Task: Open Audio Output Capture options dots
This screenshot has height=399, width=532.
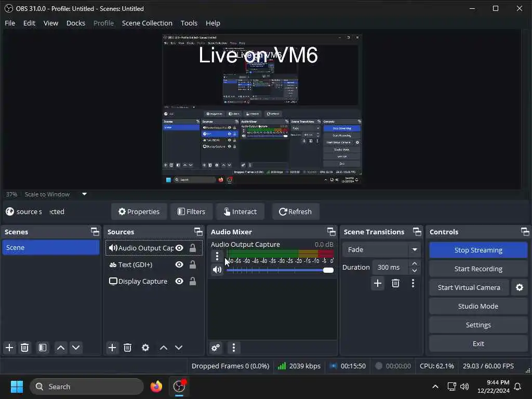Action: 217,256
